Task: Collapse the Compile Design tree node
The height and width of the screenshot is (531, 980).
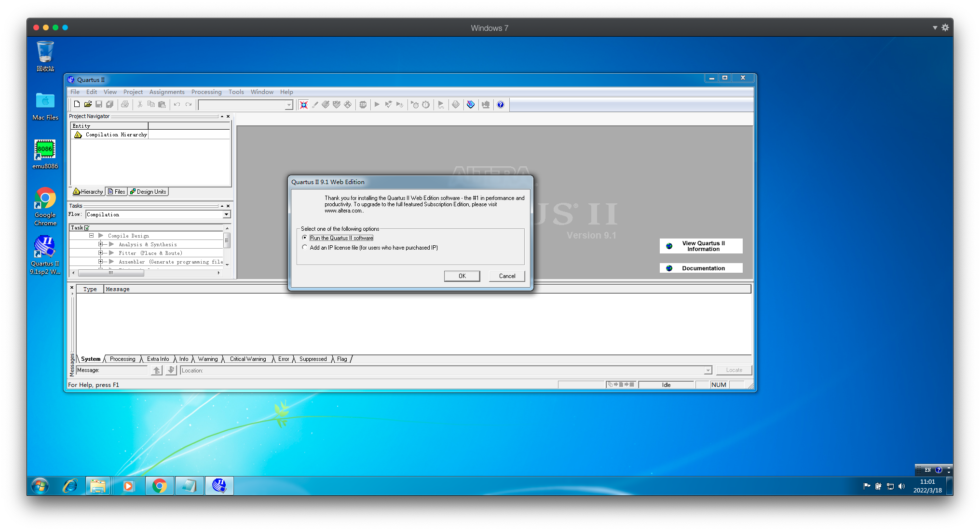Action: click(x=91, y=236)
